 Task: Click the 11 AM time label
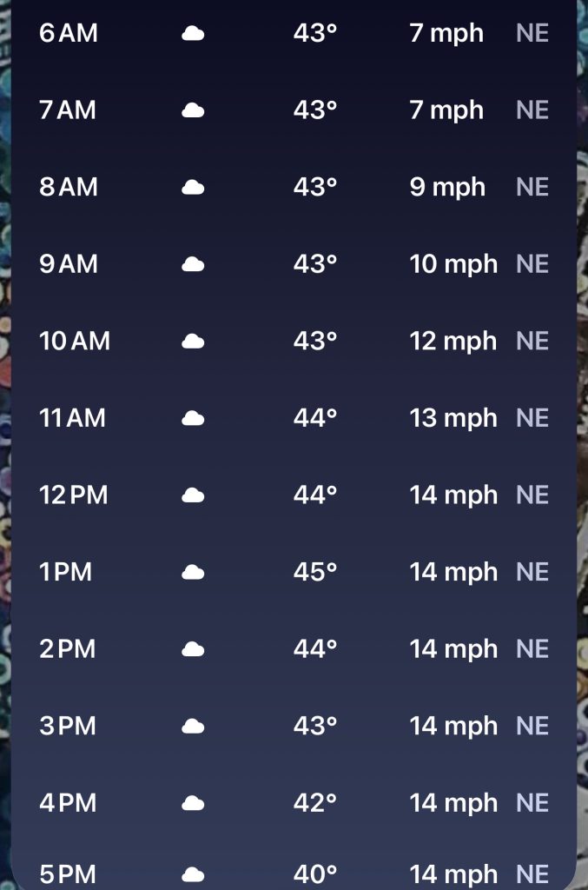[x=72, y=418]
